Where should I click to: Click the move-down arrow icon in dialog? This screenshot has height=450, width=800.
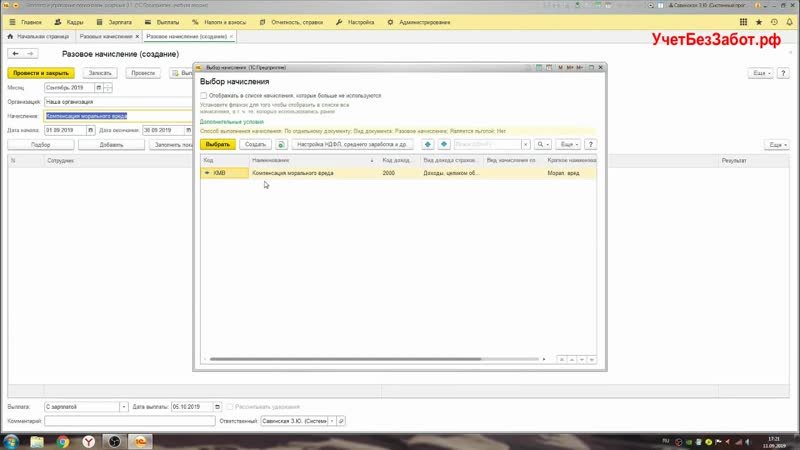click(x=443, y=144)
